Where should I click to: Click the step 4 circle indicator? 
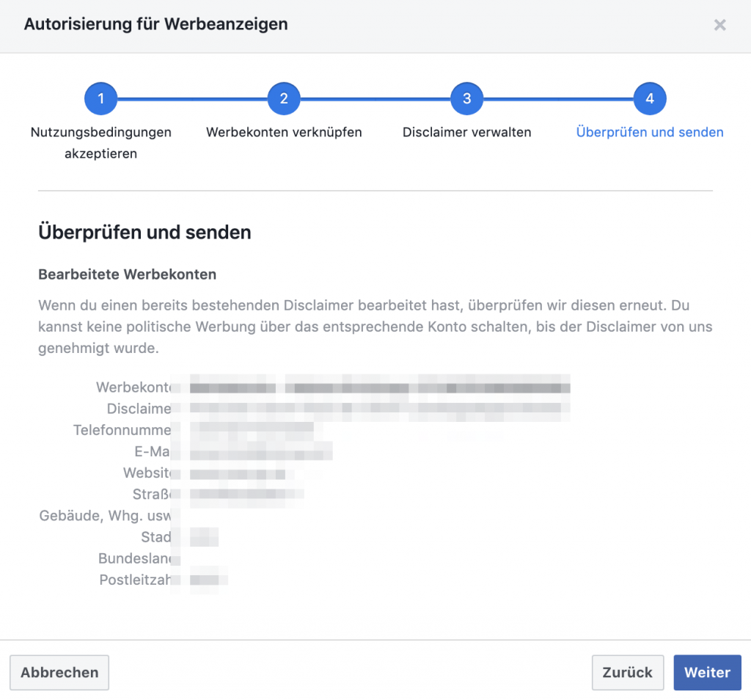click(650, 98)
